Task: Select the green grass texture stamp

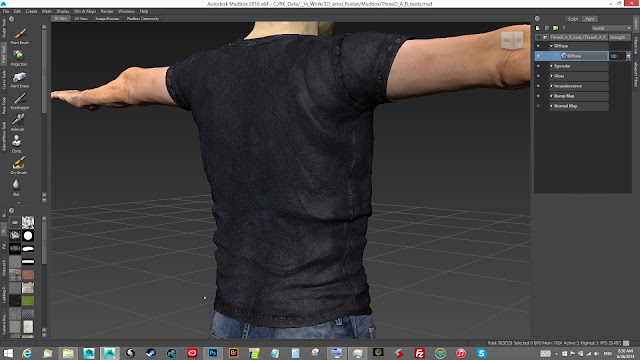Action: pos(28,301)
